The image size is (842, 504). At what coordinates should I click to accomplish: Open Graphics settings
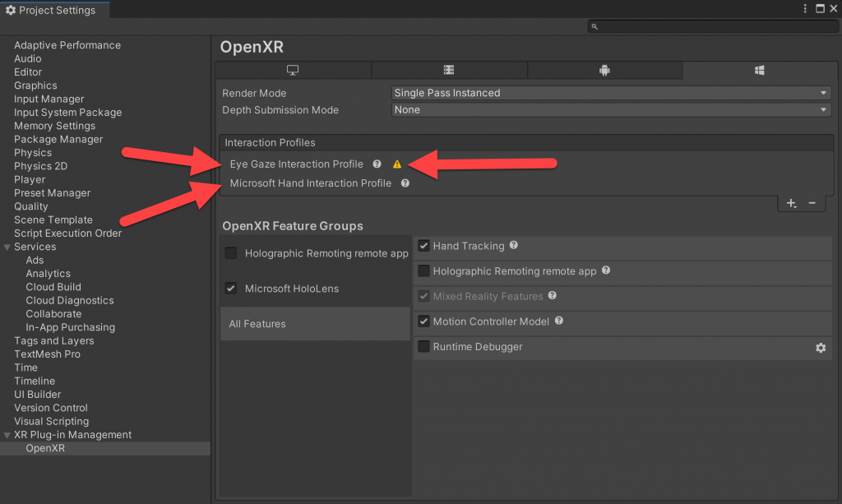pyautogui.click(x=35, y=86)
